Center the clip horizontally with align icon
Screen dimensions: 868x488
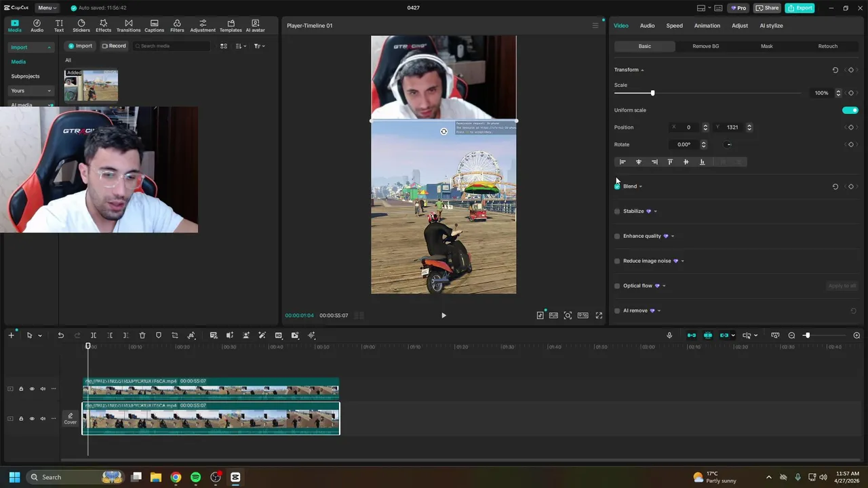638,162
